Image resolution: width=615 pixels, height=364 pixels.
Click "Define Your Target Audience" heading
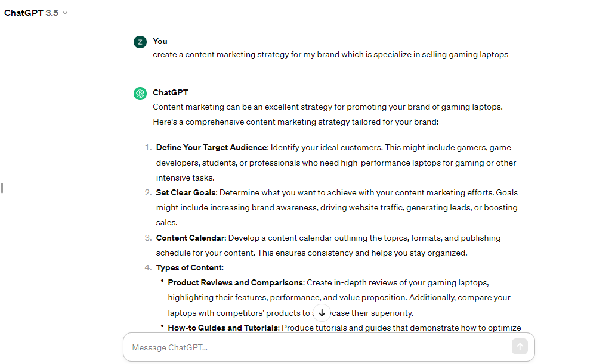tap(211, 147)
